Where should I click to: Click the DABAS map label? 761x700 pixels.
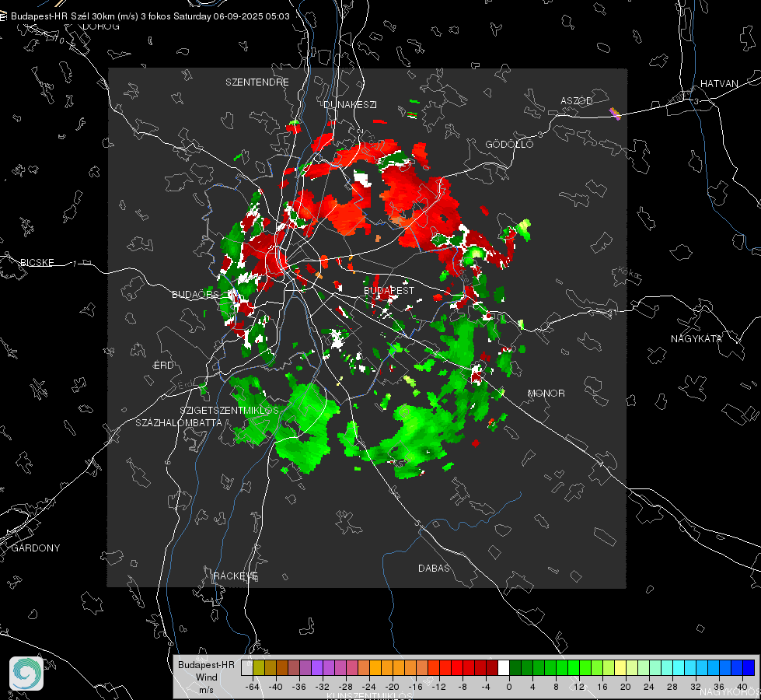coord(434,568)
